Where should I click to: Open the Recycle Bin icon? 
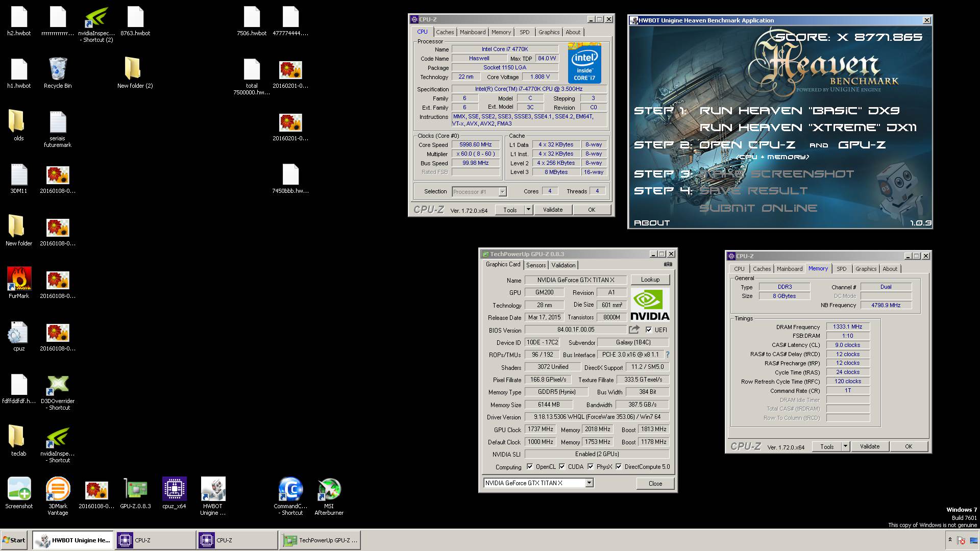[x=58, y=72]
